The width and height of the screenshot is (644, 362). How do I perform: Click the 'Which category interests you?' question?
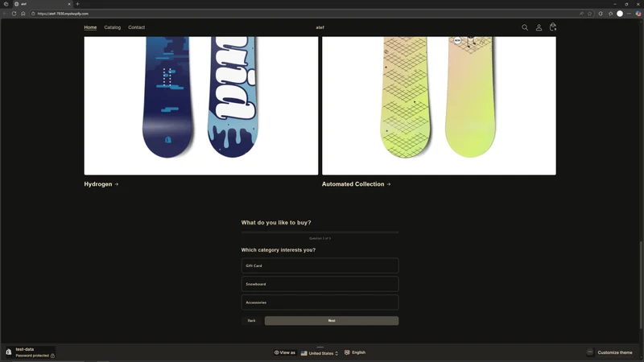tap(279, 250)
